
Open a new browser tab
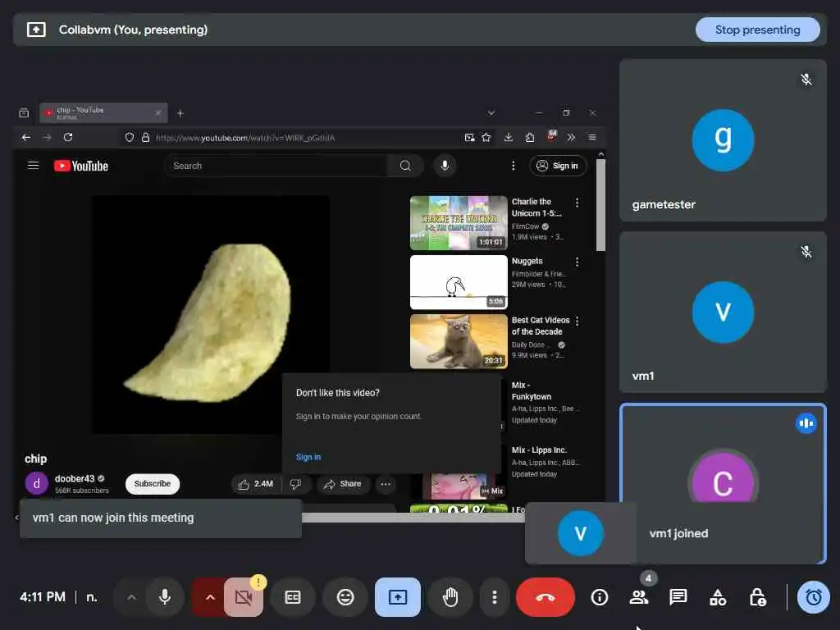(180, 113)
